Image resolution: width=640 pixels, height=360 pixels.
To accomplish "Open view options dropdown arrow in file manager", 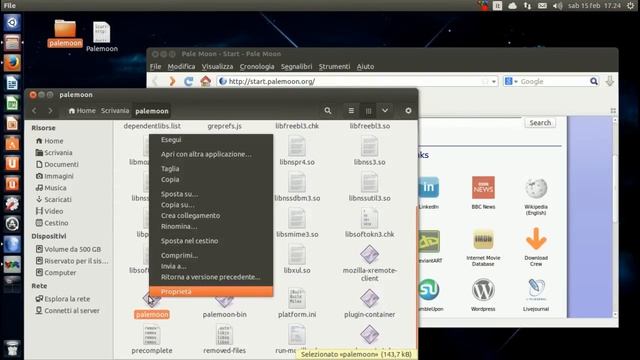I will (x=385, y=111).
